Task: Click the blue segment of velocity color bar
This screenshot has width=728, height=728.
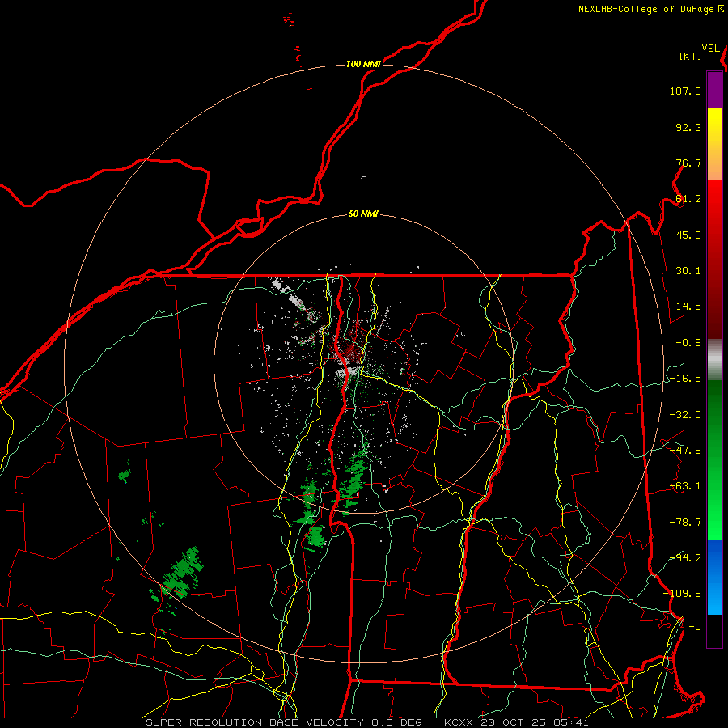Action: [x=714, y=577]
